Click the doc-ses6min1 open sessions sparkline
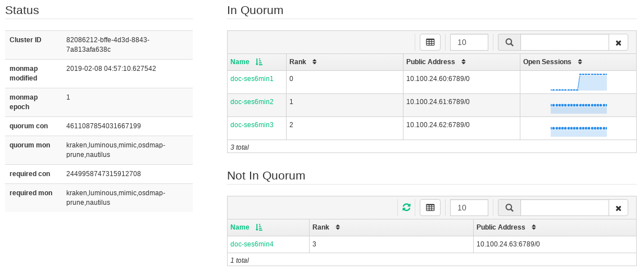The image size is (644, 274). tap(579, 82)
